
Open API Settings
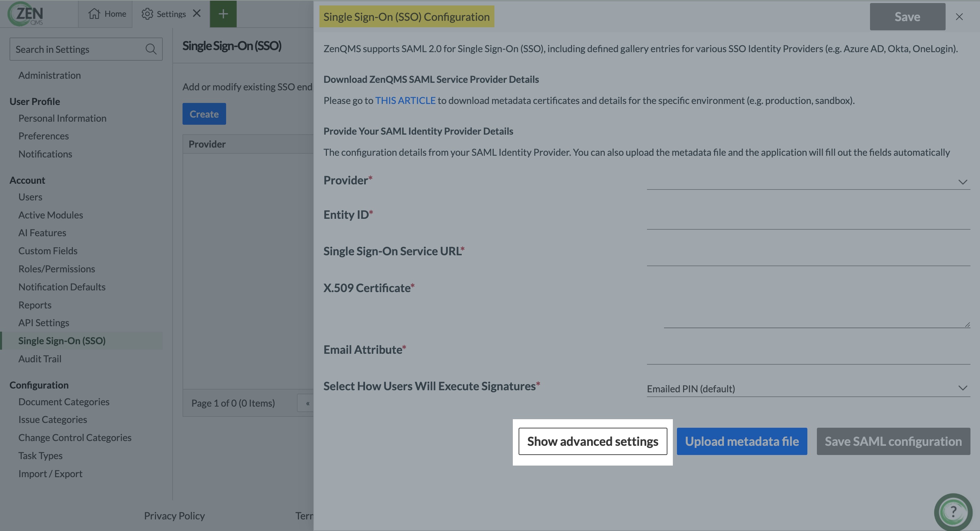pyautogui.click(x=44, y=322)
